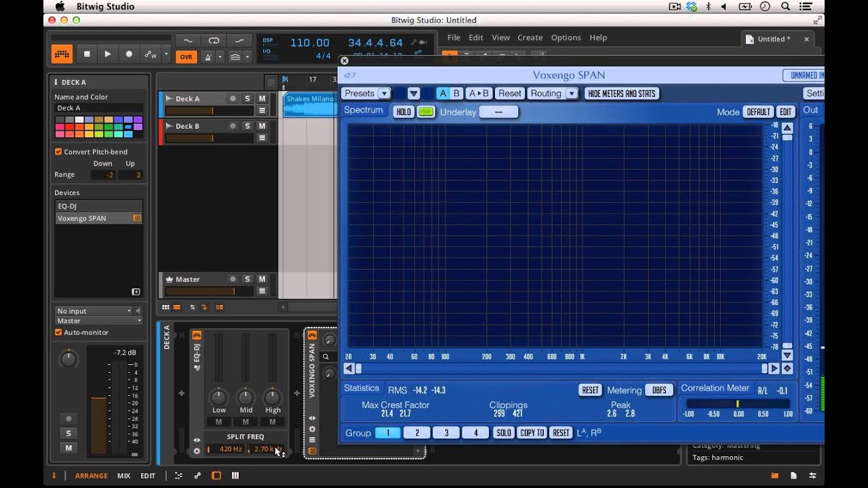
Task: Switch to the MIX view
Action: [x=123, y=476]
